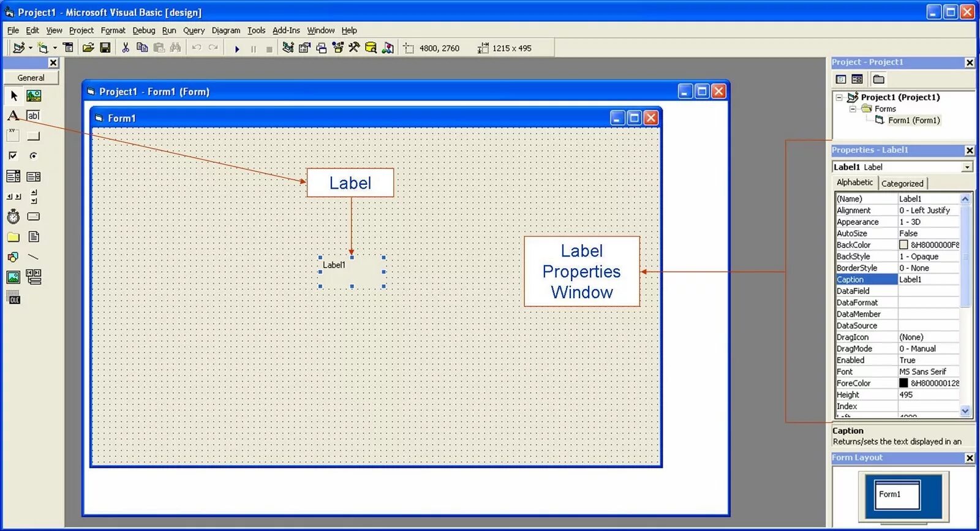Click Form1 thumbnail in Form Layout

897,495
